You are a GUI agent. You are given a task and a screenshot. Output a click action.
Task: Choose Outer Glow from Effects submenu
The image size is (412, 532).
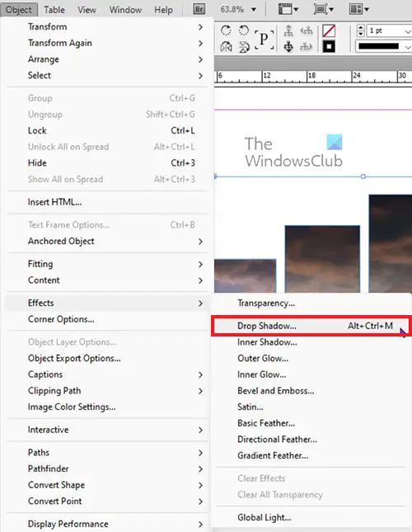point(311,358)
